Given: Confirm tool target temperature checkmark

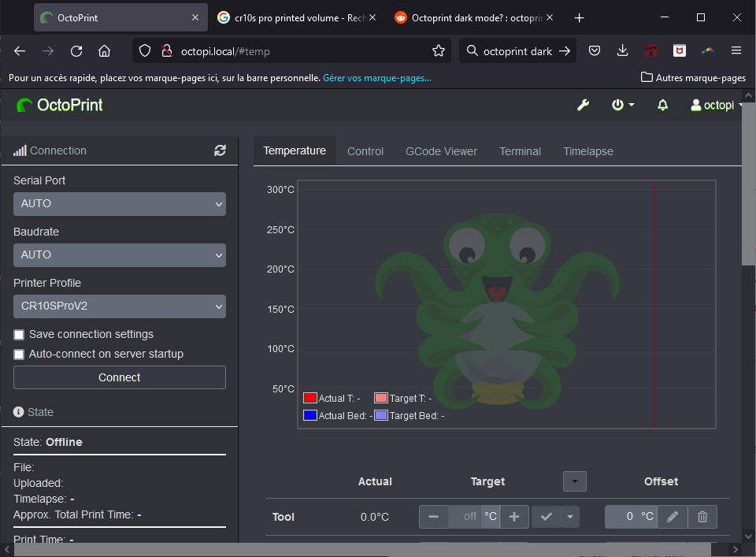Looking at the screenshot, I should [x=547, y=517].
